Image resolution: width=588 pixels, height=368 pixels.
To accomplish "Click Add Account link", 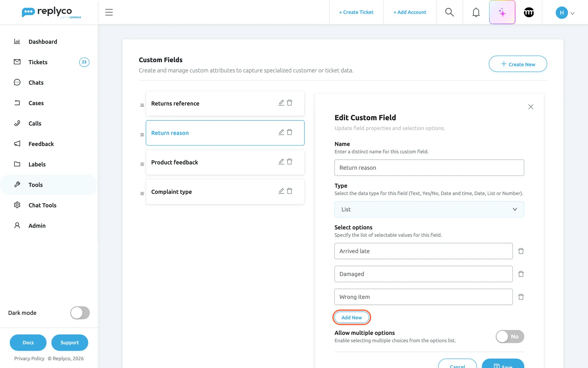I will click(x=410, y=12).
